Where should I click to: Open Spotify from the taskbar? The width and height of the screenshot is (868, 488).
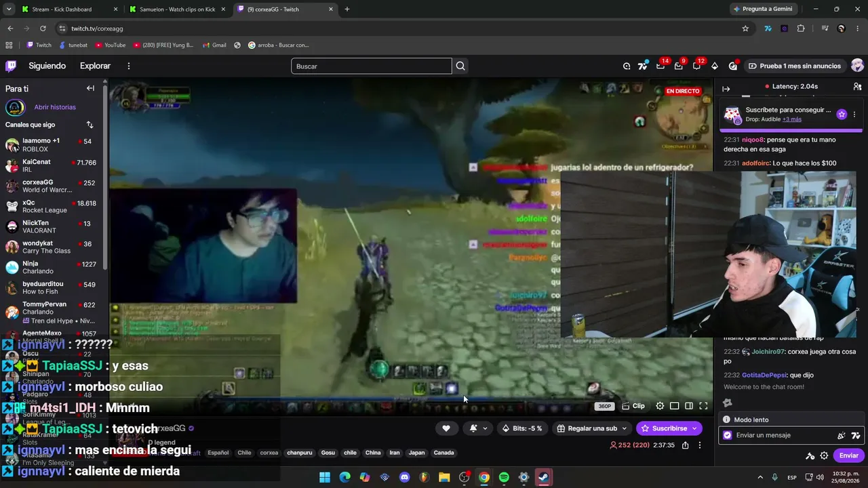pos(504,477)
